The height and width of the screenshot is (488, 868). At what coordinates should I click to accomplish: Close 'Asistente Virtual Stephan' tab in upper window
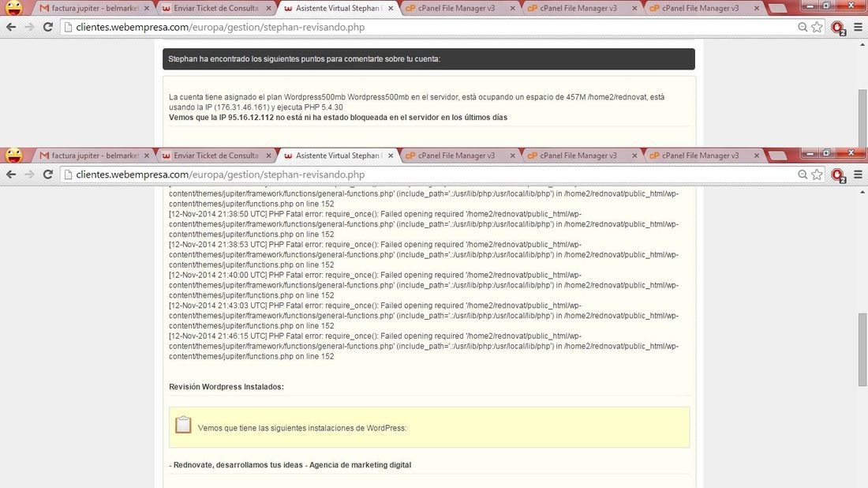click(391, 9)
